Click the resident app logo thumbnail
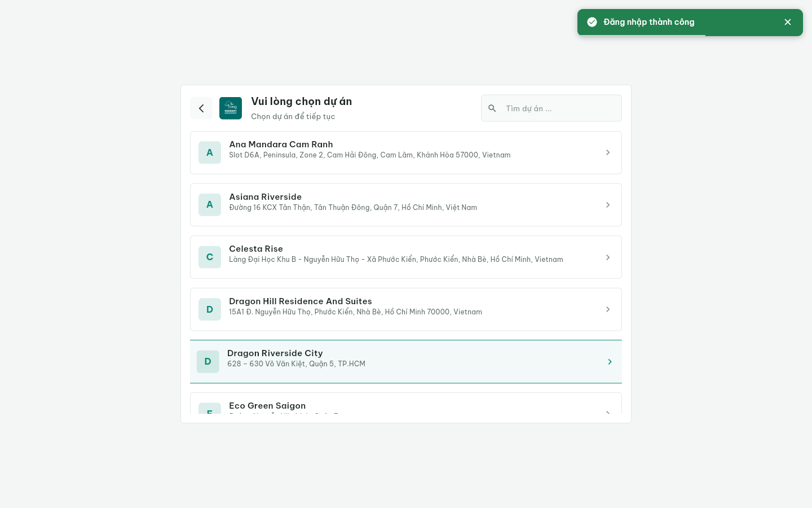 pos(231,108)
